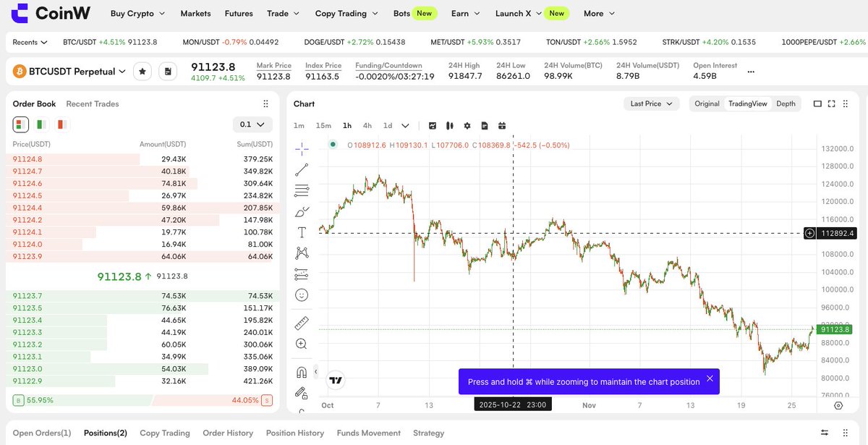Set chart interval to 15m
Screen dimensions: 868x445
click(x=323, y=125)
